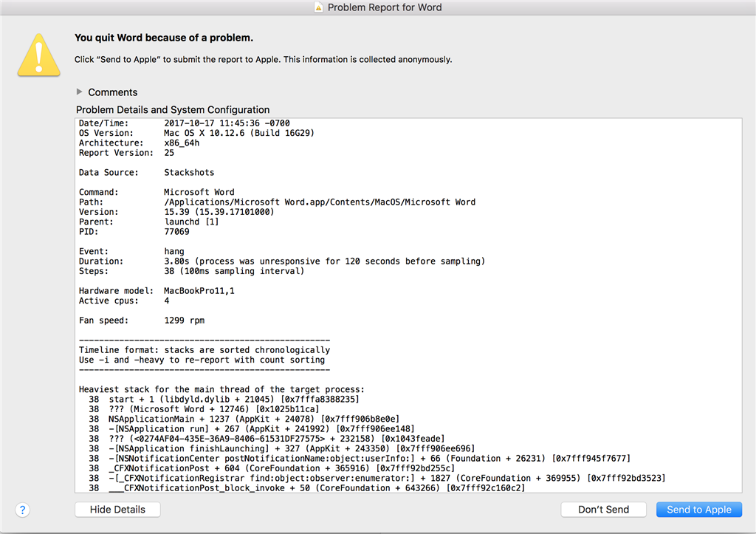Choose Don't Send
Screen dimensions: 756x534
[603, 510]
